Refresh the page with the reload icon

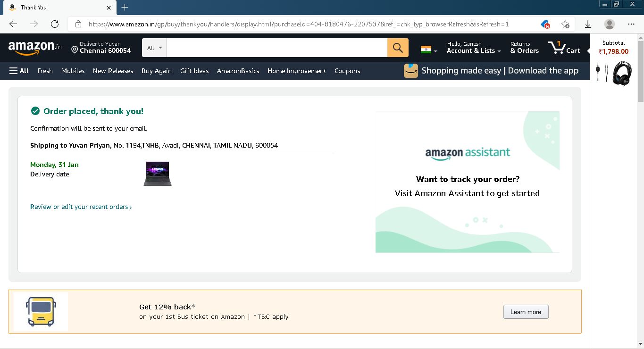tap(55, 24)
